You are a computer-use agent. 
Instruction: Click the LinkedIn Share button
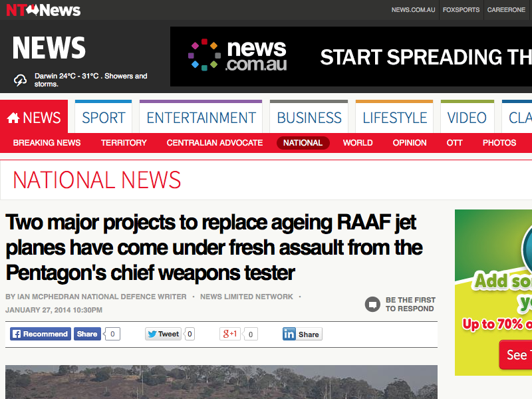302,334
